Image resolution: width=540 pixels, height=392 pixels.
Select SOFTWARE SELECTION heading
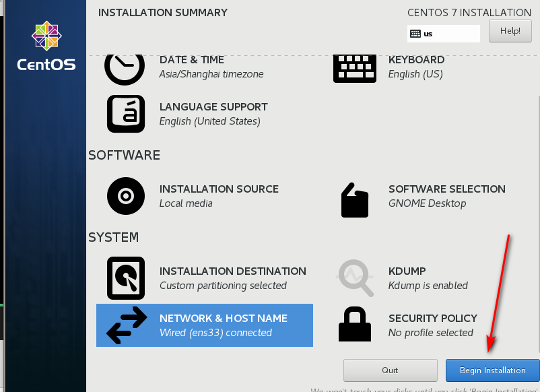[x=447, y=189]
